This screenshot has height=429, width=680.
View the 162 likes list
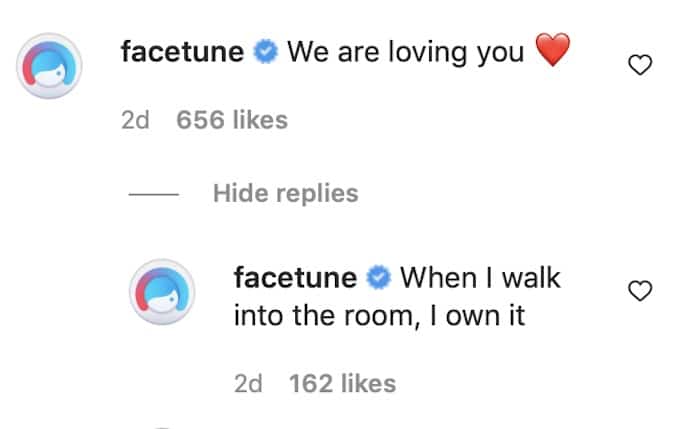(x=342, y=383)
